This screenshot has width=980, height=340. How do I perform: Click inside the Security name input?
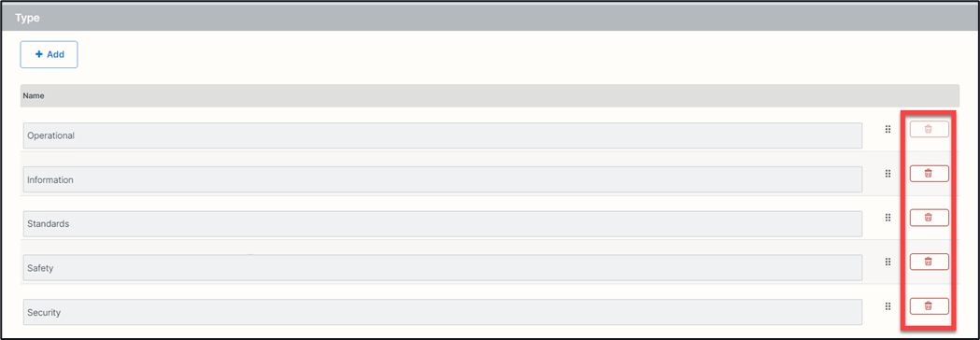coord(443,312)
